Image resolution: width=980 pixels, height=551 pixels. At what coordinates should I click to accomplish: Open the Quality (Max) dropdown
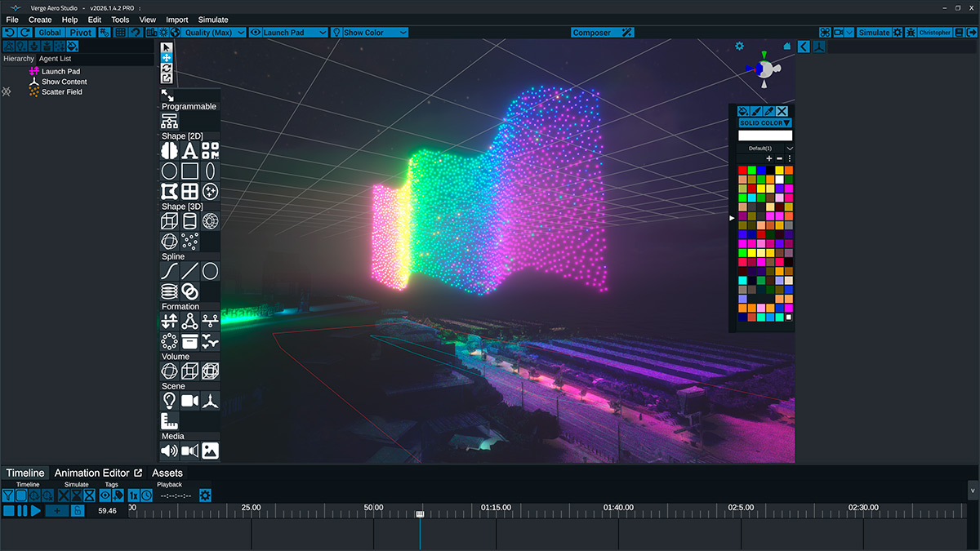(215, 33)
